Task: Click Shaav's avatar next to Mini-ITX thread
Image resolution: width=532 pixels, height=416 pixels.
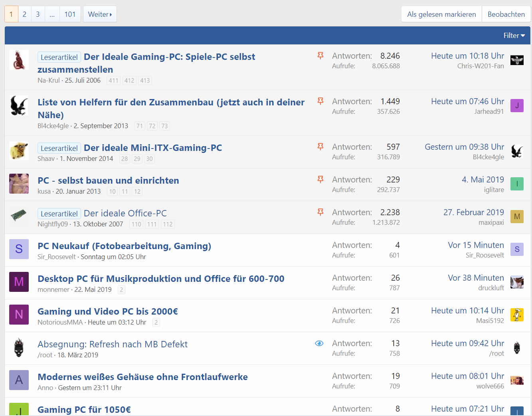Action: [x=19, y=151]
